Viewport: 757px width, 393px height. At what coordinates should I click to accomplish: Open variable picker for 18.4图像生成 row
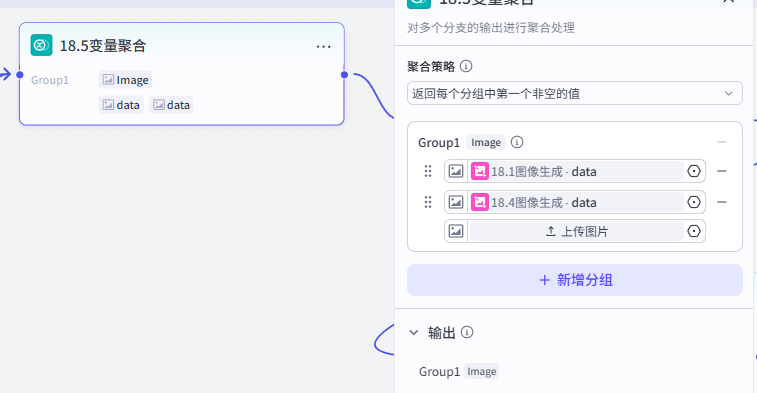coord(694,202)
